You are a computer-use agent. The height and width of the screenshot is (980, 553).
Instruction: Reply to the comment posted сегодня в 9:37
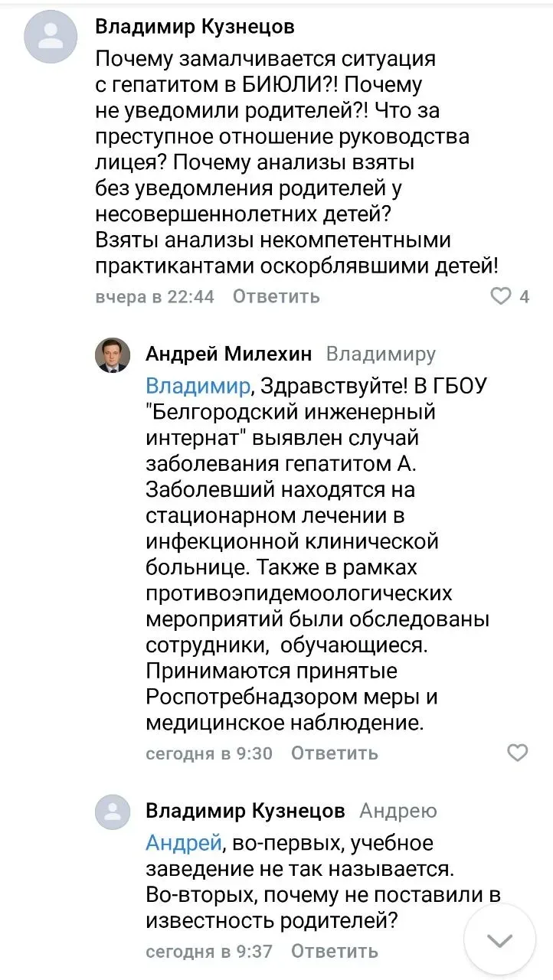[x=335, y=952]
